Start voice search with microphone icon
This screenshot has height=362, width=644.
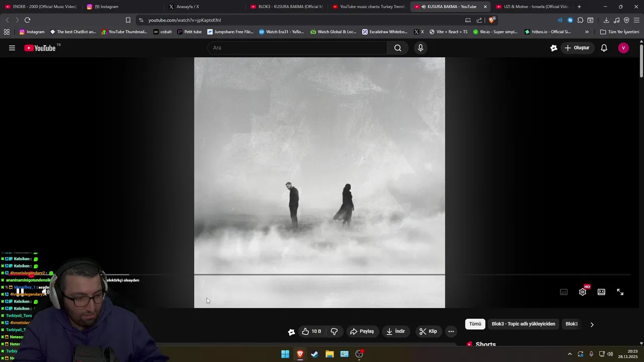click(x=421, y=48)
